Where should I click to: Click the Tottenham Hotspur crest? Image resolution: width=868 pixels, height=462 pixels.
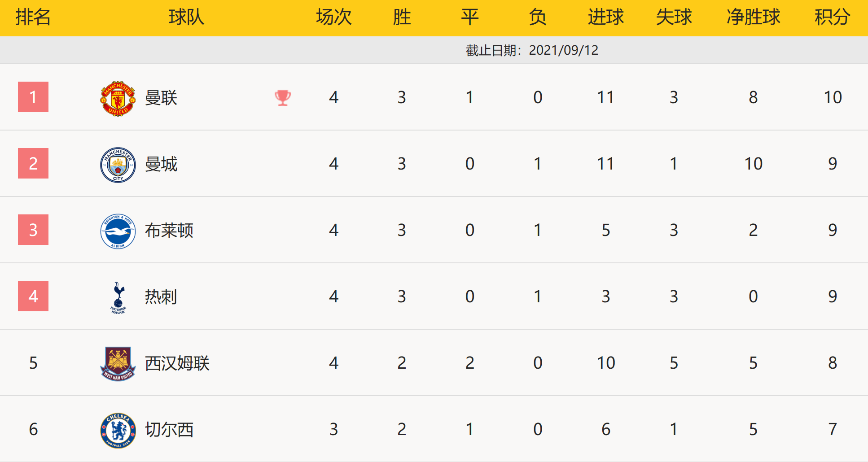coord(118,297)
